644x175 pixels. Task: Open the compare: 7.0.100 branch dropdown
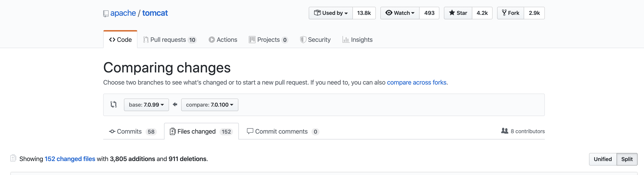point(210,105)
